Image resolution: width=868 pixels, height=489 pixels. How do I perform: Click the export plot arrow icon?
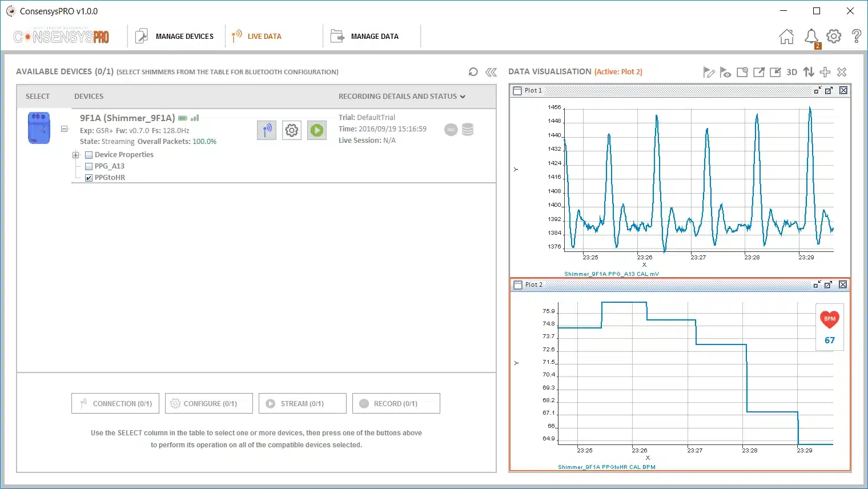(x=759, y=72)
